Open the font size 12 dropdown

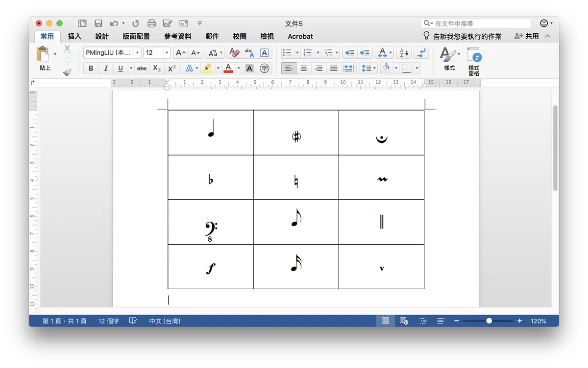167,53
